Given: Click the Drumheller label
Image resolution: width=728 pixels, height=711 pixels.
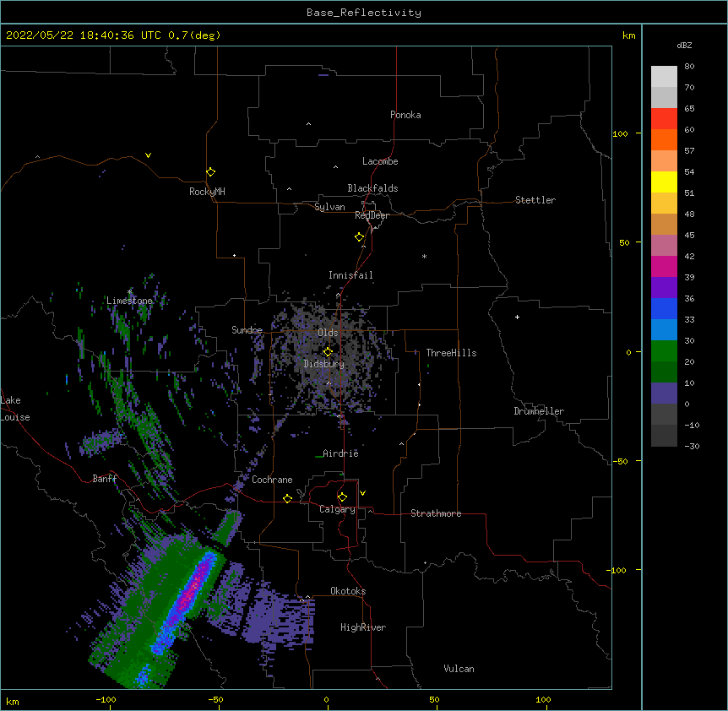Looking at the screenshot, I should (539, 411).
